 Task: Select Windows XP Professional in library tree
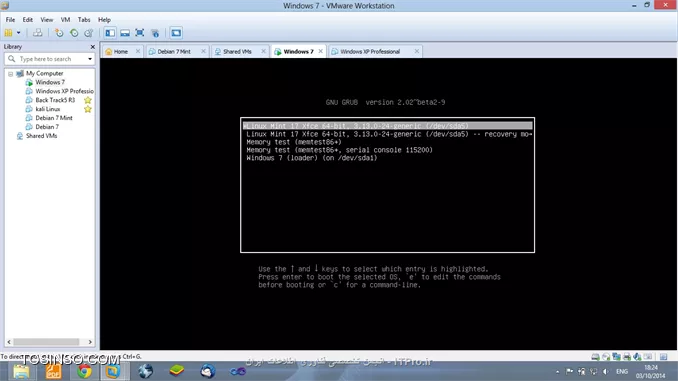[64, 91]
